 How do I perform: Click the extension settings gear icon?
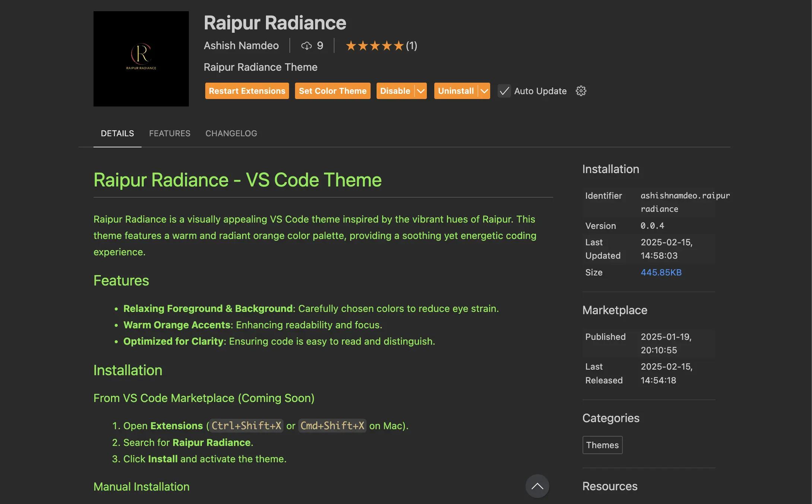tap(581, 91)
